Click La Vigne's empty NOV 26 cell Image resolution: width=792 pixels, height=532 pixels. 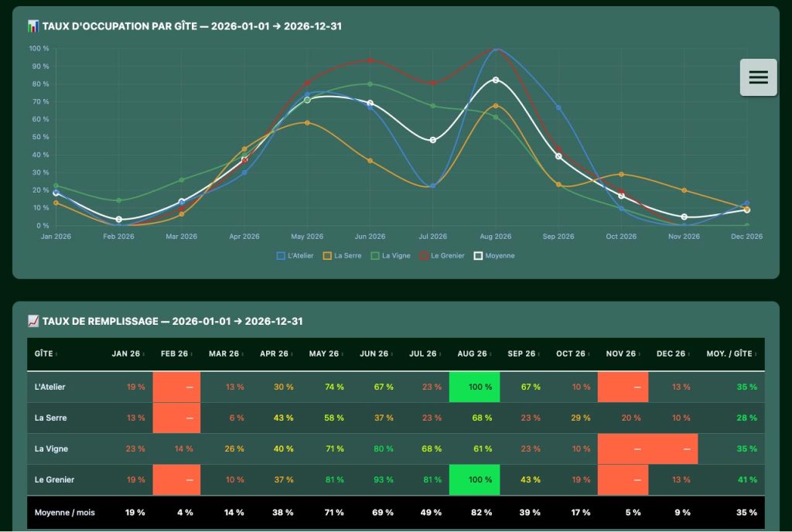tap(623, 448)
